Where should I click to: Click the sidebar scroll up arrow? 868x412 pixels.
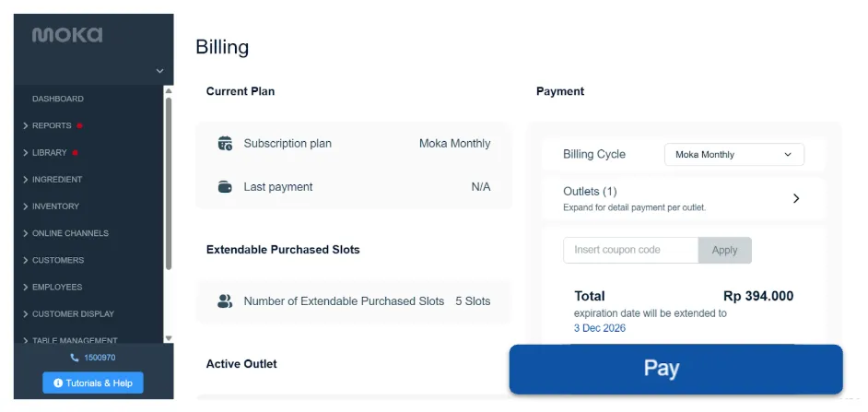tap(169, 90)
